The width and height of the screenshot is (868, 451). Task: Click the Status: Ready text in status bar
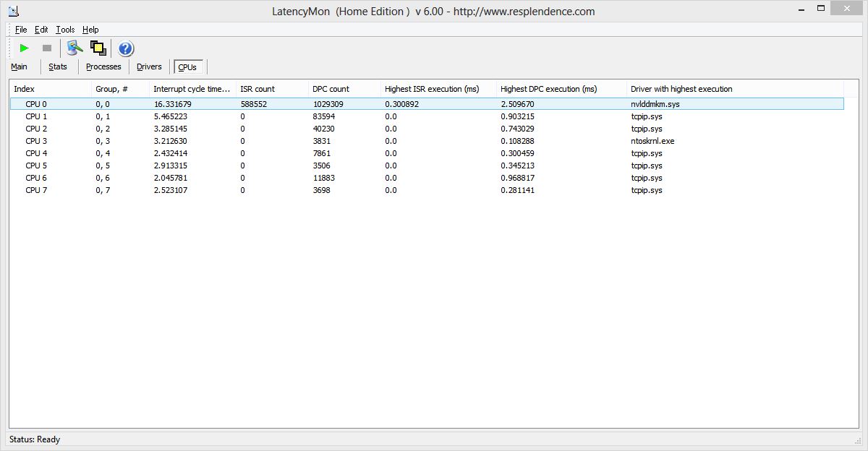coord(35,439)
